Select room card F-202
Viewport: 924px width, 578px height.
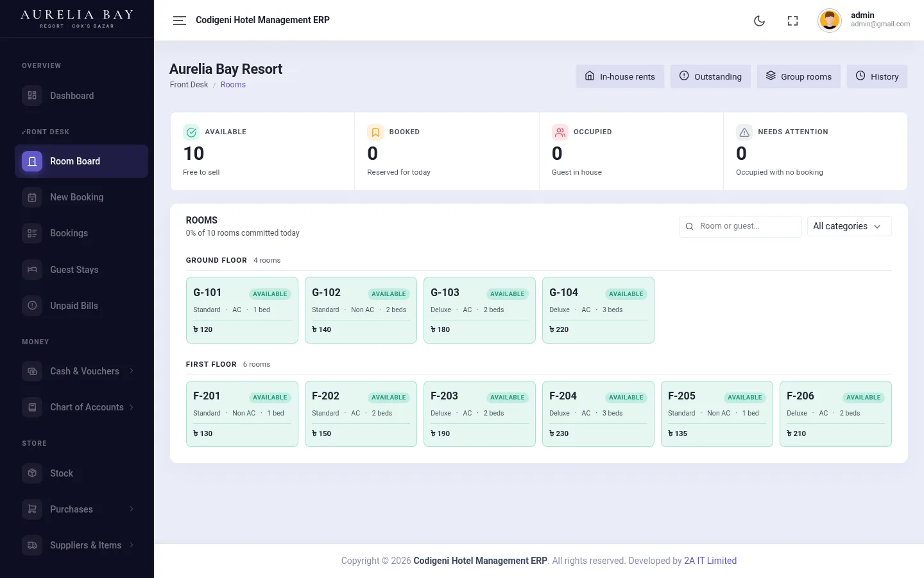pos(361,414)
